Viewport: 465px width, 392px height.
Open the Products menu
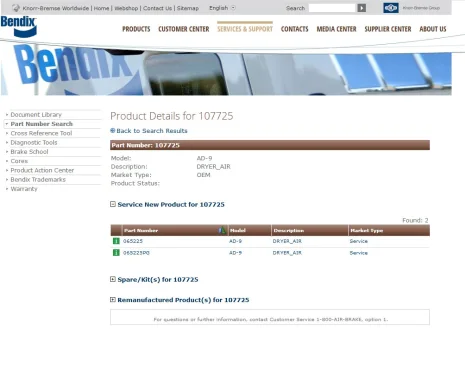point(136,29)
